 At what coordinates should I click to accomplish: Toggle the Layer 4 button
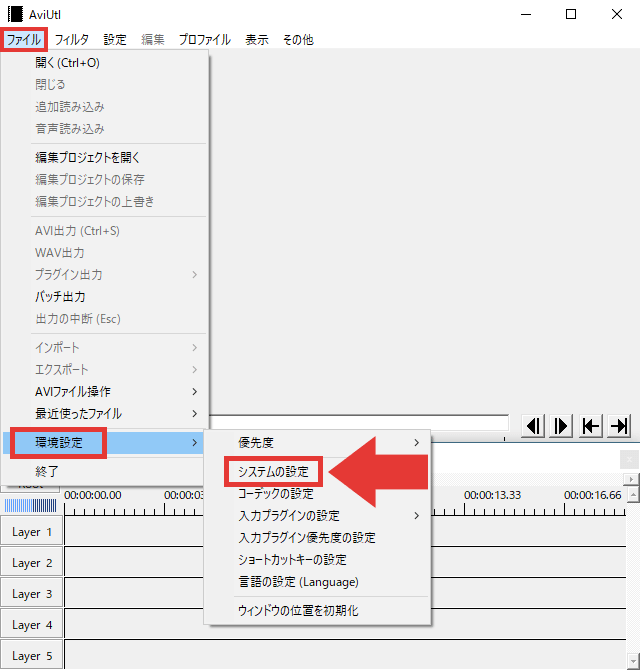pyautogui.click(x=32, y=624)
